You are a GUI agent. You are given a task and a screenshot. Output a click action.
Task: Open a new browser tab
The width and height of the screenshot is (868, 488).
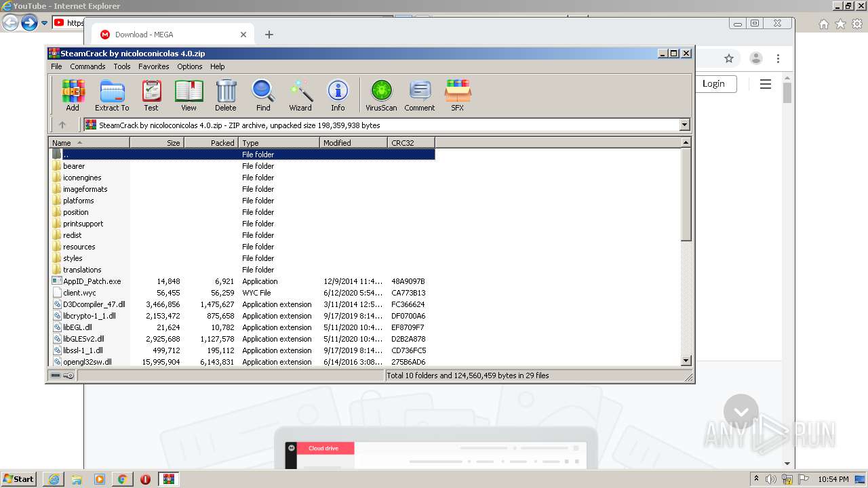[269, 35]
